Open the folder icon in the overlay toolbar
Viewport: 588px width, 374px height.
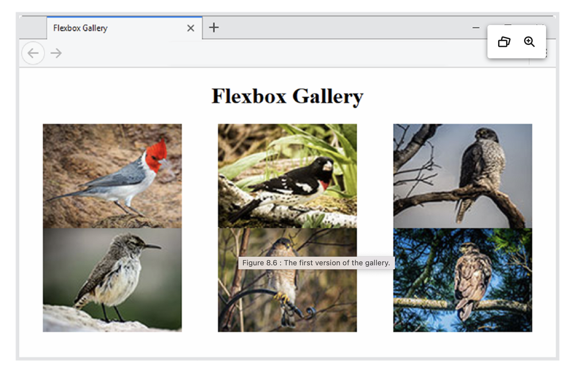[504, 42]
